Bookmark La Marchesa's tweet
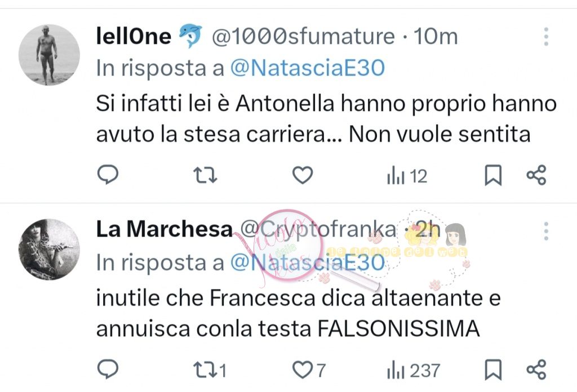Image resolution: width=577 pixels, height=392 pixels. point(493,370)
